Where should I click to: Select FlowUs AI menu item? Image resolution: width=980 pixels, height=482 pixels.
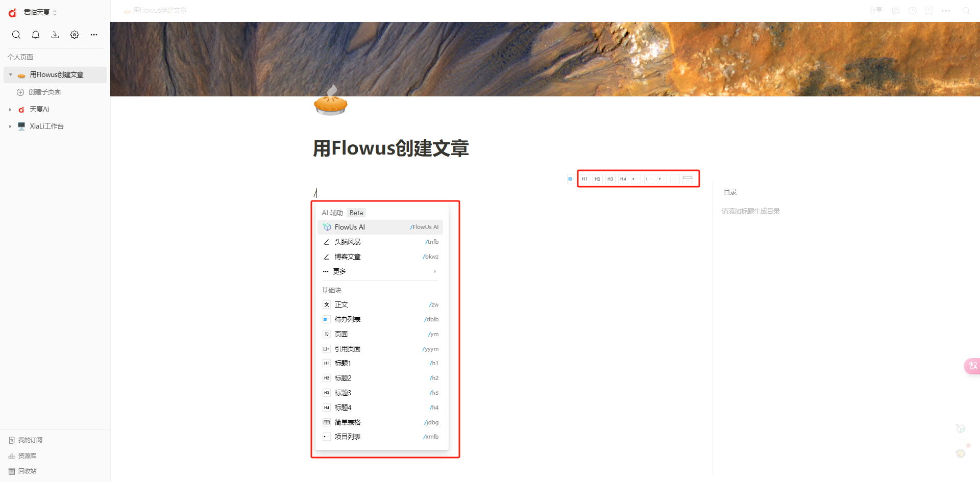pyautogui.click(x=380, y=227)
